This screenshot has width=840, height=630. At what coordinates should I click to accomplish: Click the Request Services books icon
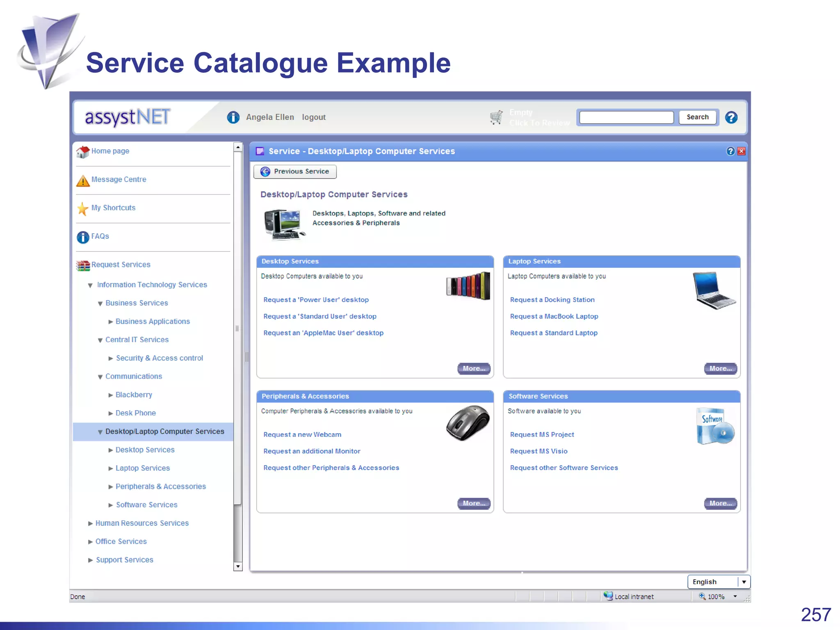click(x=83, y=265)
